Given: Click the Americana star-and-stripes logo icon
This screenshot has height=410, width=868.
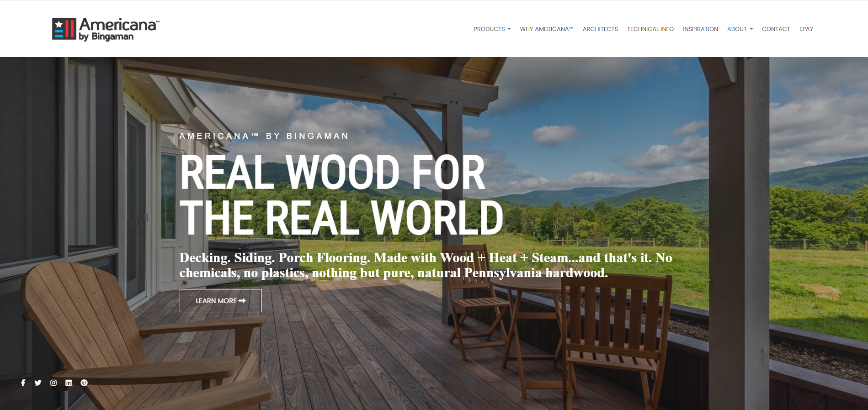Looking at the screenshot, I should coord(64,29).
